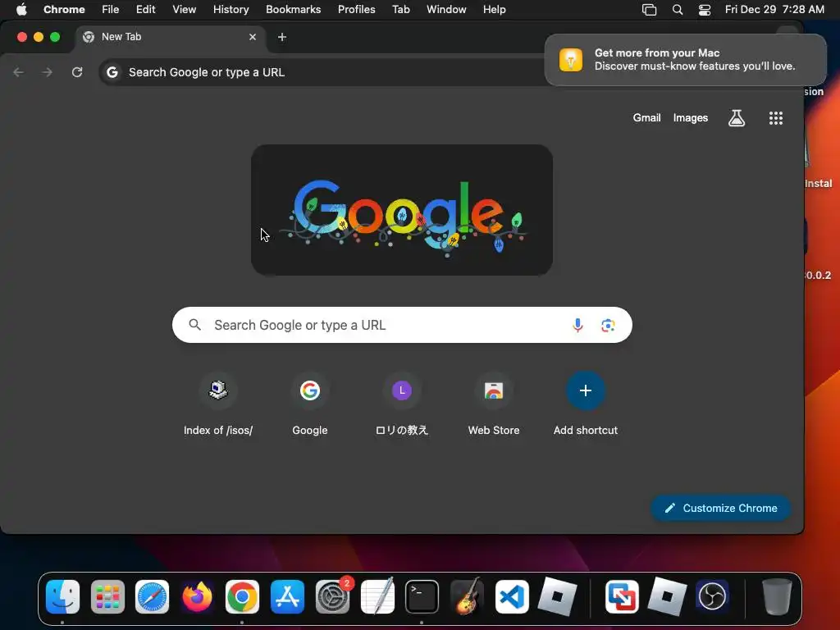The height and width of the screenshot is (630, 840).
Task: Open the Google apps grid
Action: [x=776, y=118]
